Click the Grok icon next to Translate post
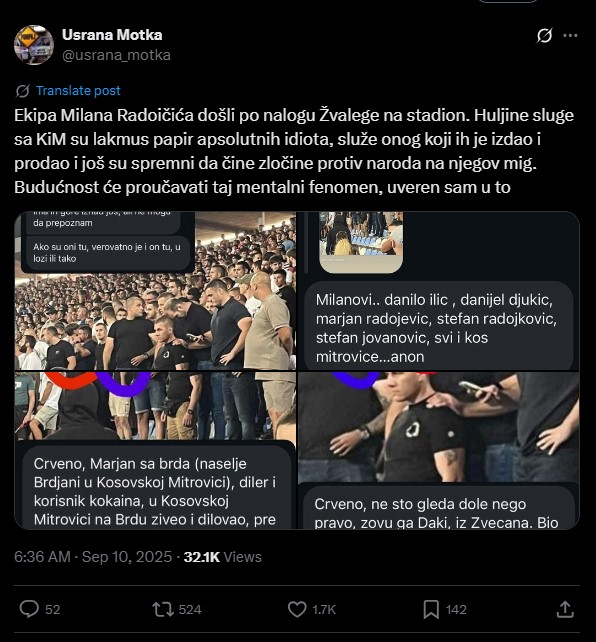596x642 pixels. [x=23, y=91]
